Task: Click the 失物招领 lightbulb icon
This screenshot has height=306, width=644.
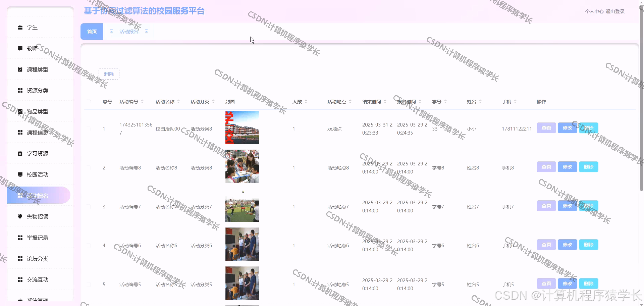Action: [x=20, y=216]
